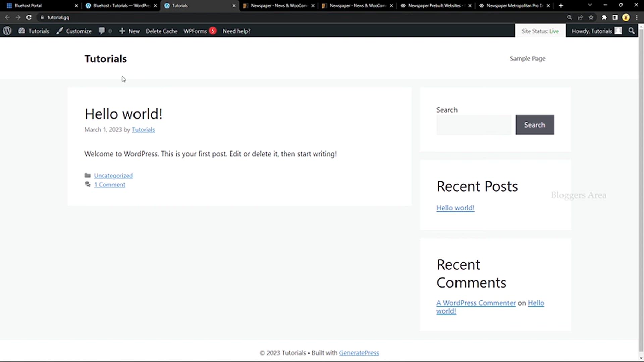Open Customize in the admin bar
The width and height of the screenshot is (644, 362).
74,31
